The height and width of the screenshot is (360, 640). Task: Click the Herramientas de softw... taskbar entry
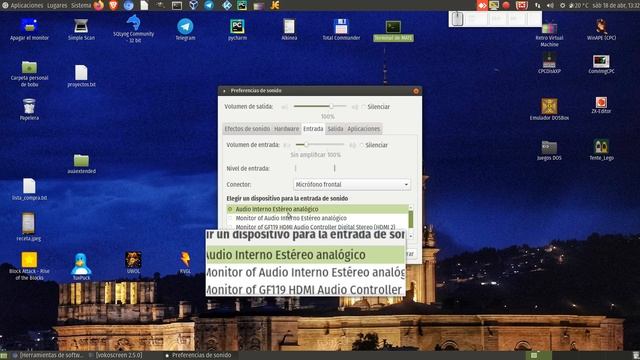(48, 356)
